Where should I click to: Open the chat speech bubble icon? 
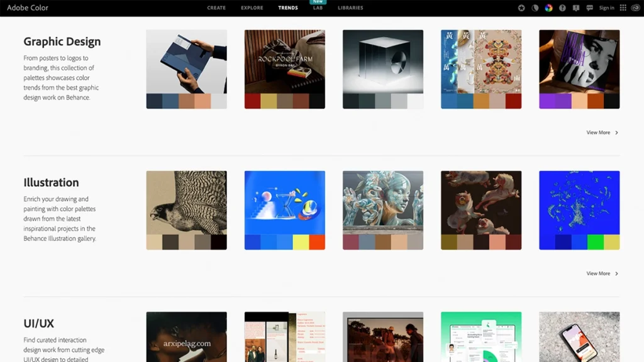[x=590, y=8]
